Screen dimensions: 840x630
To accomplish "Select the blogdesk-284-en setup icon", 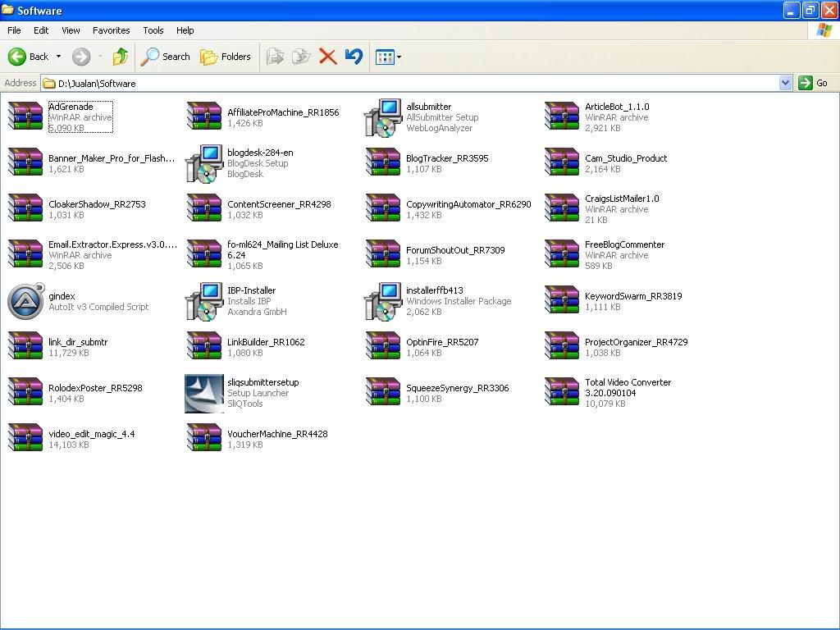I will click(204, 163).
